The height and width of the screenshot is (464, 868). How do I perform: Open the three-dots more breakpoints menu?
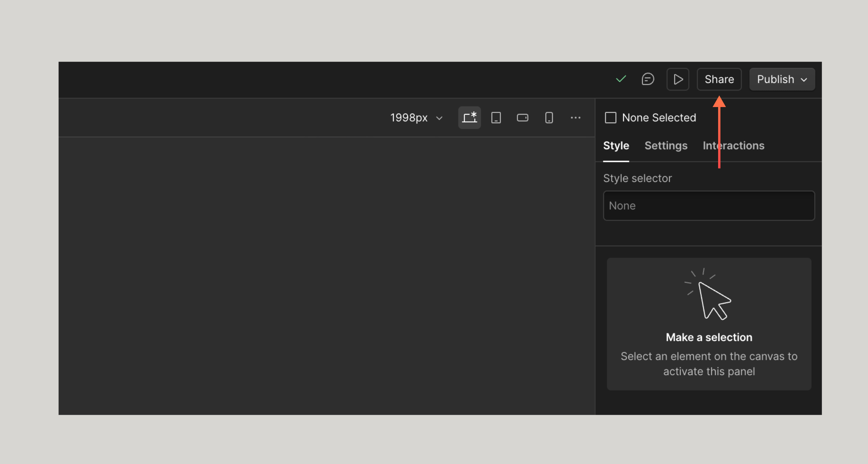[575, 118]
